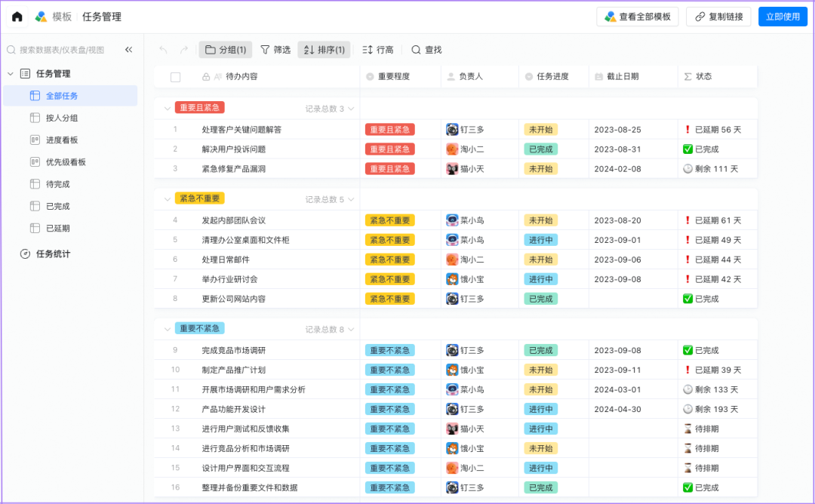
Task: Open the 记录总数 8 summary dropdown
Action: click(x=330, y=330)
